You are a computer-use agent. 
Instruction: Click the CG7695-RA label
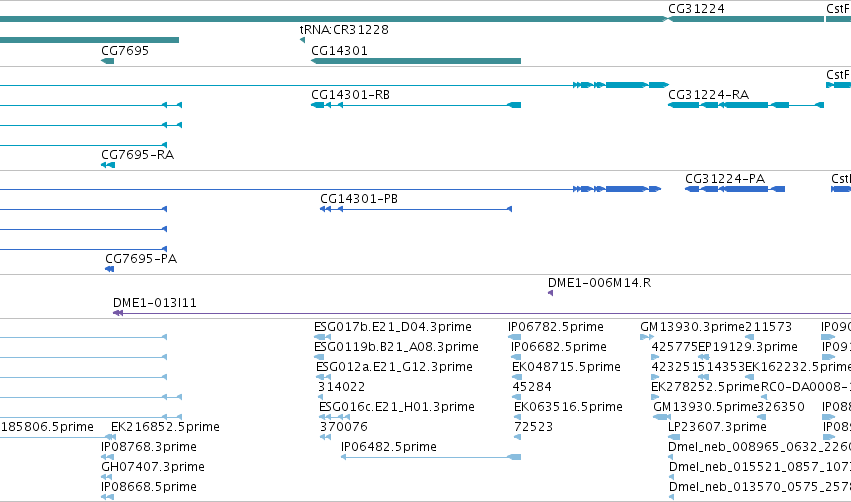pos(137,155)
